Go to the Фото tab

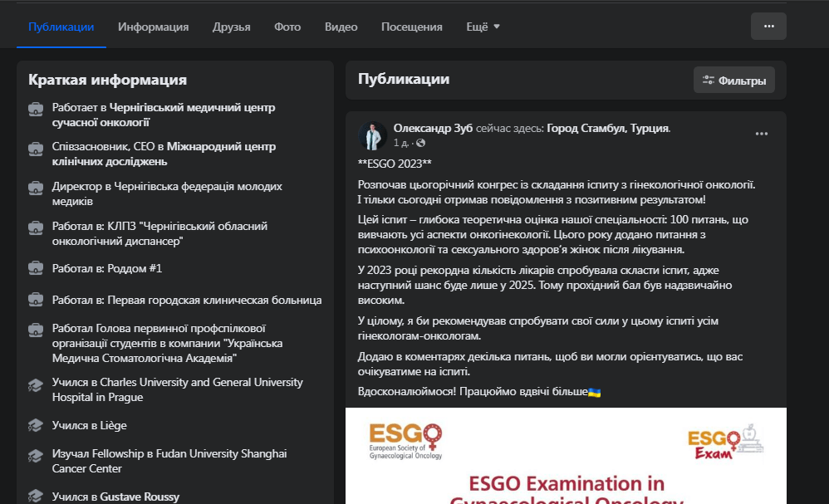pos(287,27)
